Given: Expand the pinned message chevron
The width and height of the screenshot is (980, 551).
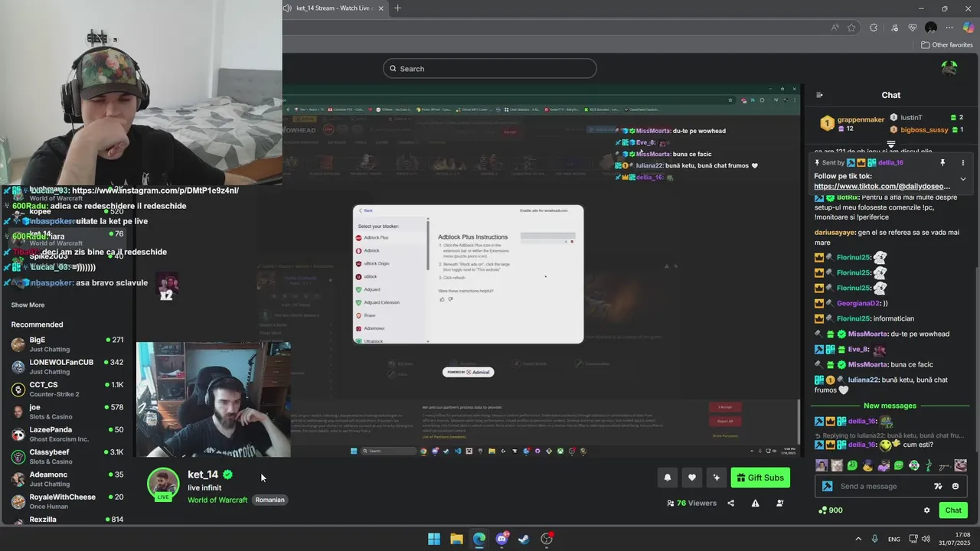Looking at the screenshot, I should click(x=963, y=179).
